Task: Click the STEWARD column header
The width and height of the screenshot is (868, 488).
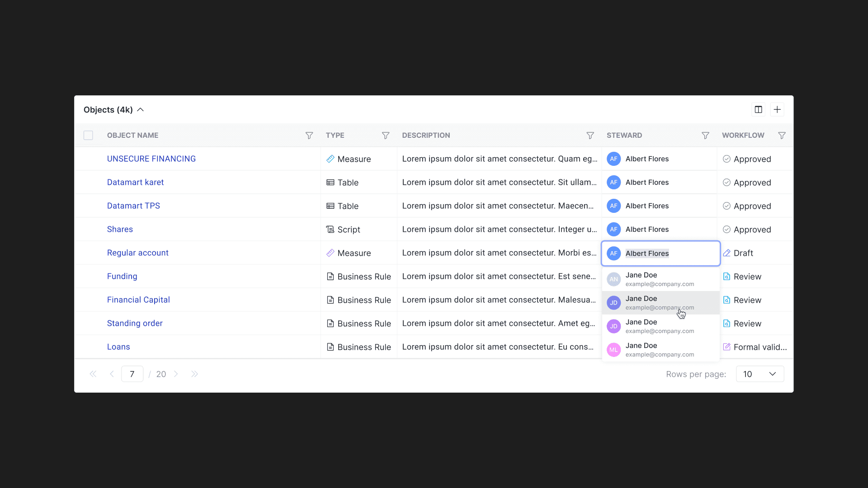Action: [624, 136]
